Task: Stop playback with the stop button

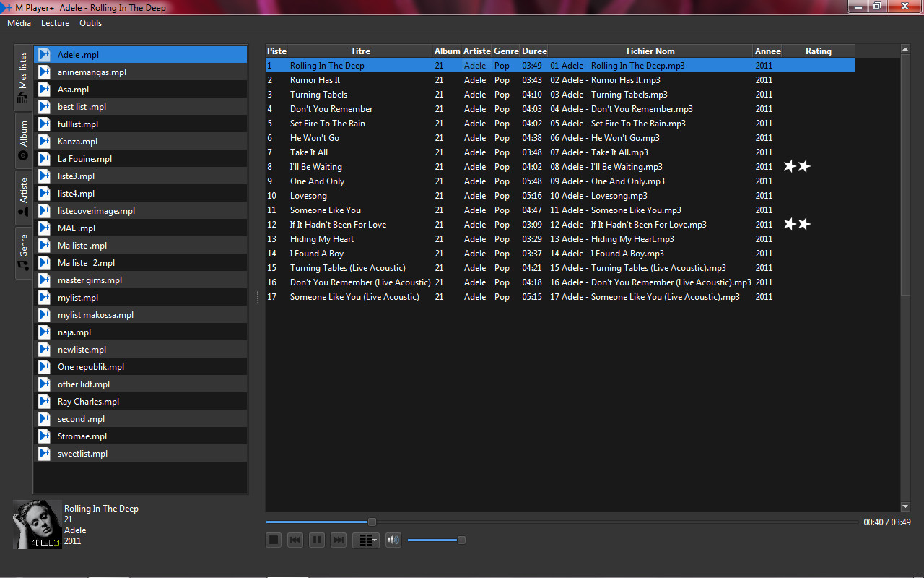Action: [274, 540]
